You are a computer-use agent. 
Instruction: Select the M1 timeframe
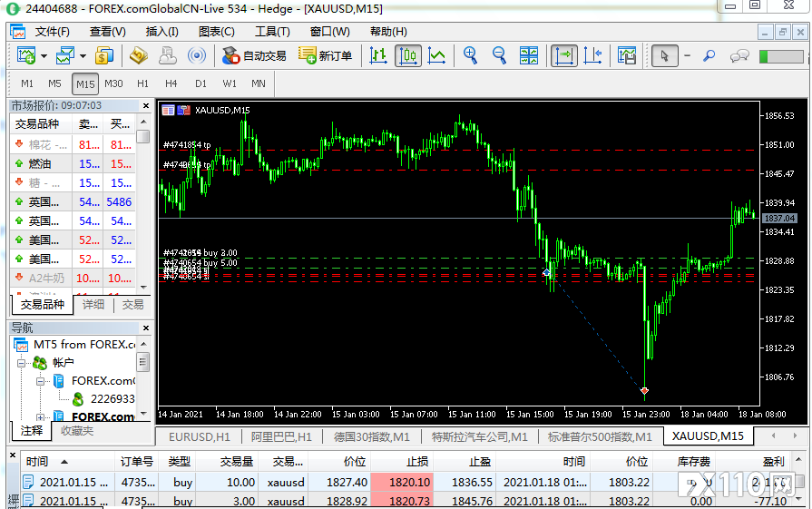click(27, 83)
